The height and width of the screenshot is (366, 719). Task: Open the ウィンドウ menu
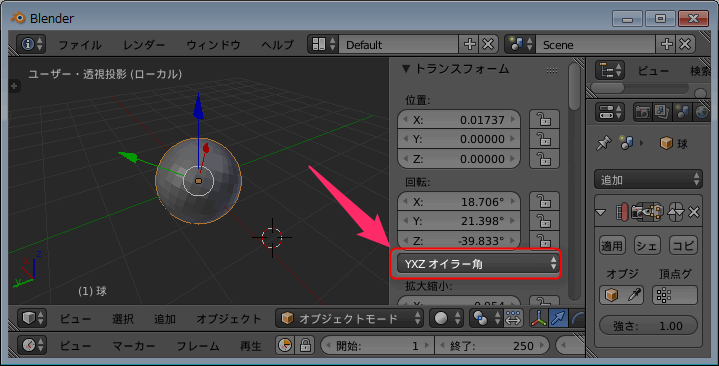214,44
